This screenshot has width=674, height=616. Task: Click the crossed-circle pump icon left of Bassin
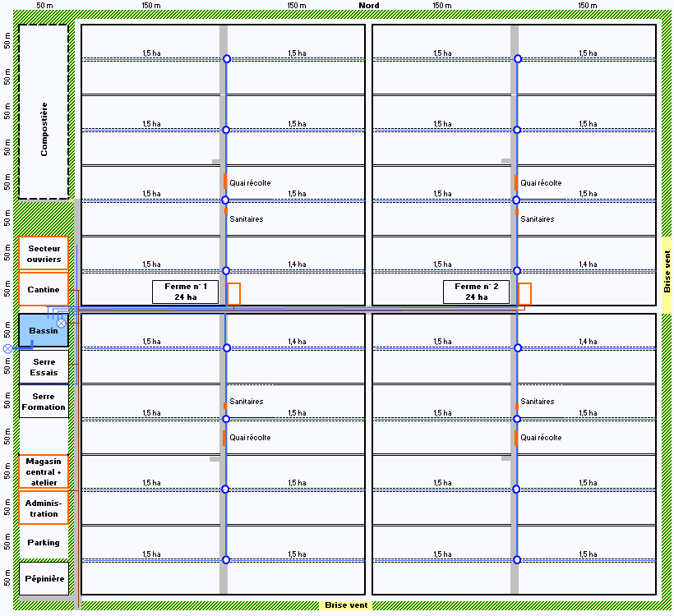point(7,349)
